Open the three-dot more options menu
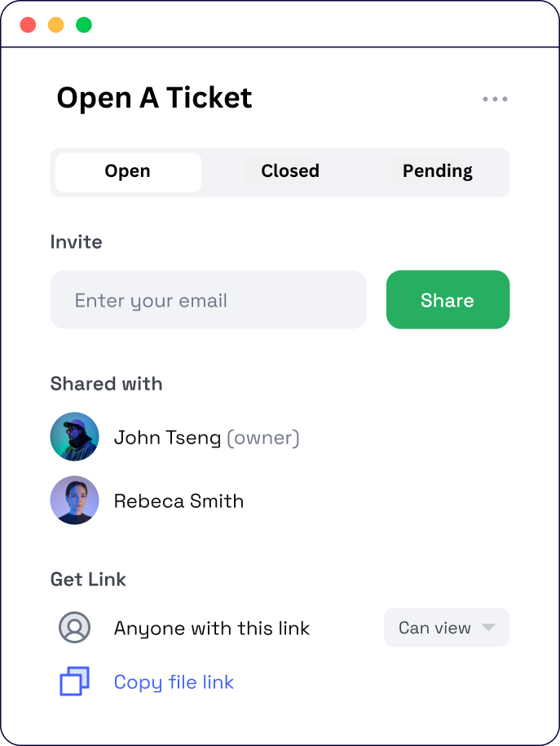 click(495, 99)
